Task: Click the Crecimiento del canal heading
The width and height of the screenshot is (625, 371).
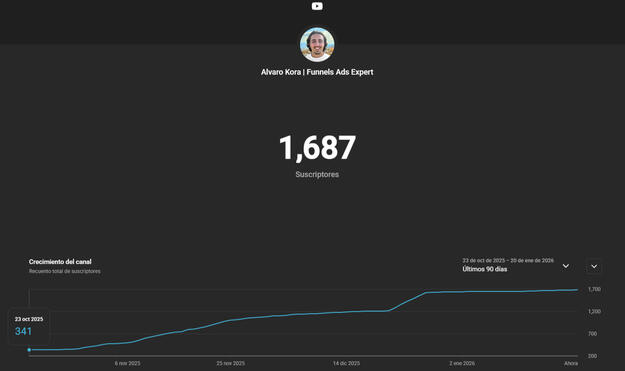Action: (x=60, y=262)
